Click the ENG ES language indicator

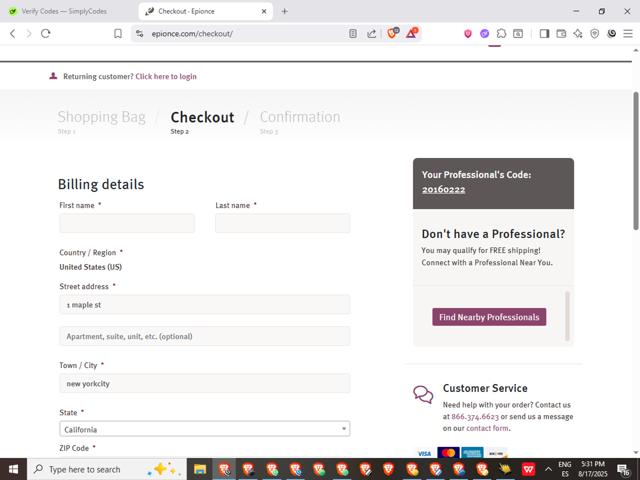(x=565, y=469)
